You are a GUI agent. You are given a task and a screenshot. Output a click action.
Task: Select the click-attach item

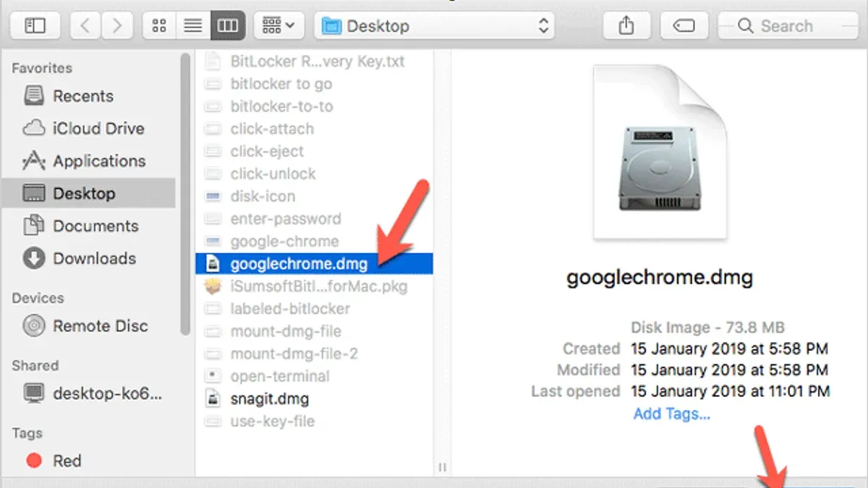tap(314, 129)
